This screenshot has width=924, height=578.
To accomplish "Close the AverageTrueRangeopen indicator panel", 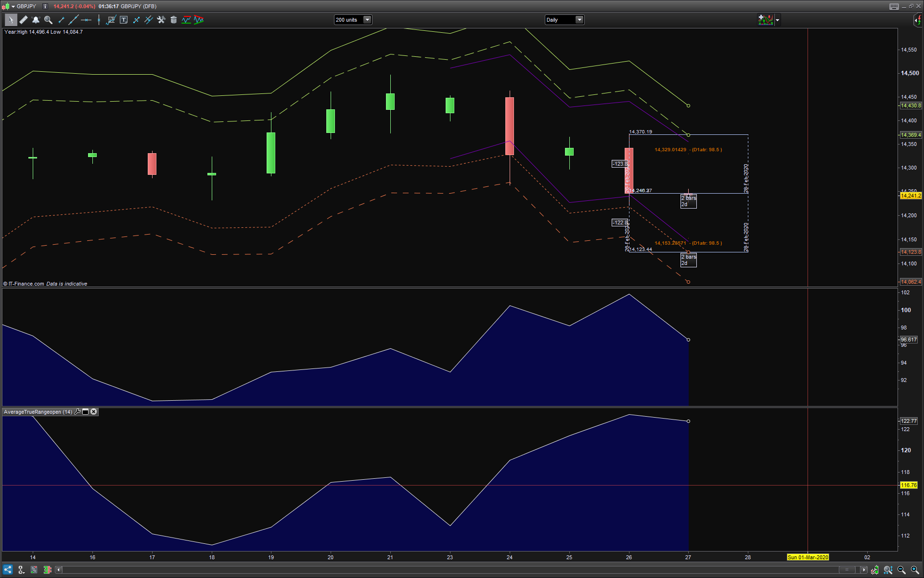I will [94, 412].
